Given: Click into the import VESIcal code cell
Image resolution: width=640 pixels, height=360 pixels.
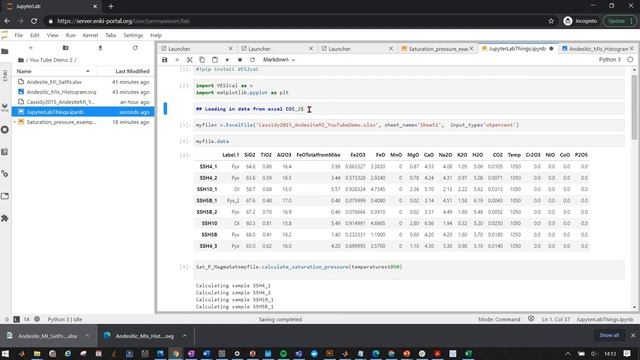Looking at the screenshot, I should click(x=409, y=89).
